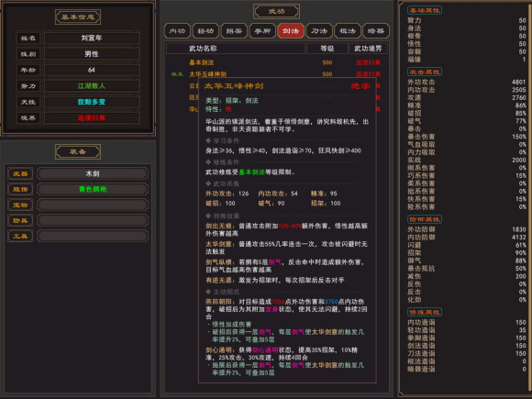Click the 燕回朝阳 active skill name
Viewport: 532px width, 399px height.
[218, 302]
